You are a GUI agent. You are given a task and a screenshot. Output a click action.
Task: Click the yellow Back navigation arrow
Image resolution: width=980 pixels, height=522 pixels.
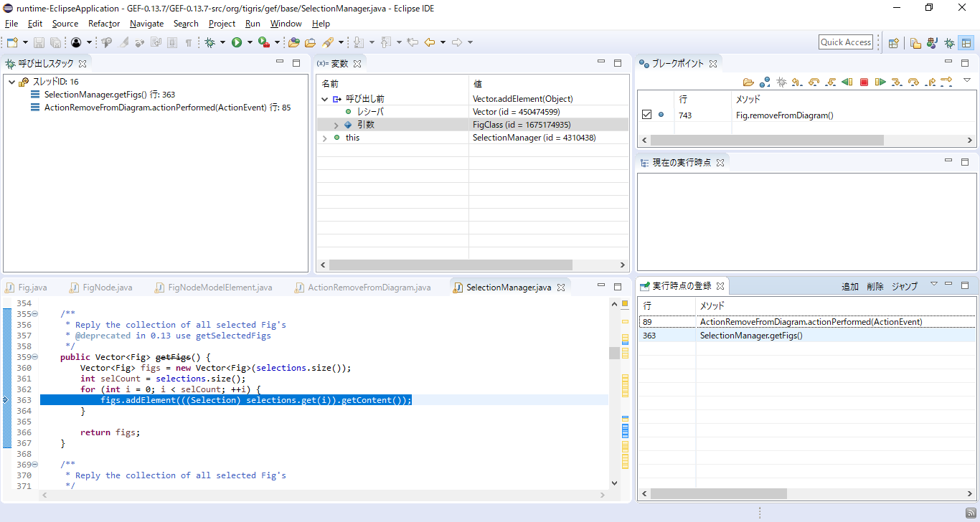tap(430, 42)
